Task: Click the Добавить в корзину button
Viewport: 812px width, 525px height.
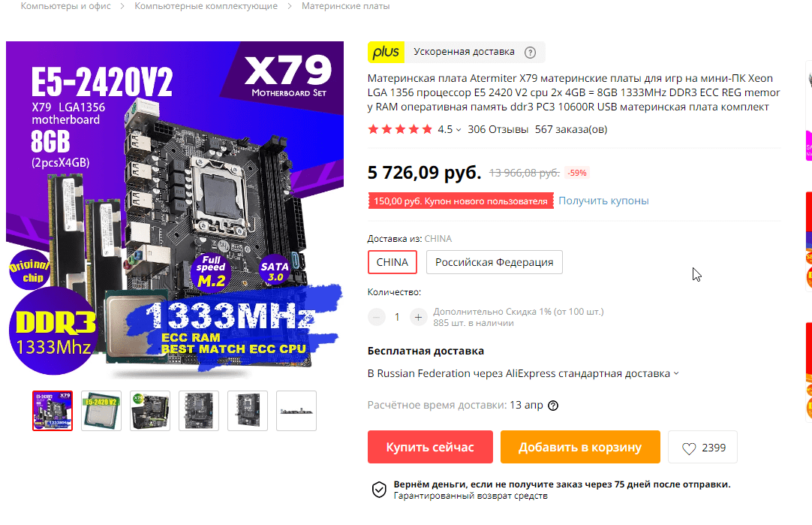Action: 580,447
